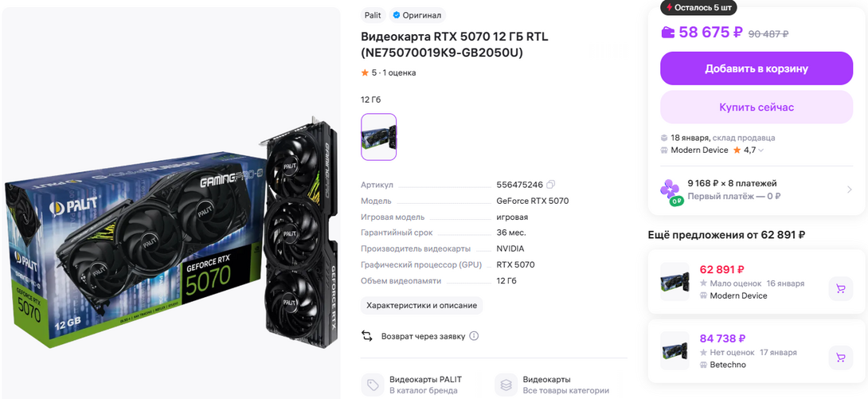
Task: Add the Betechno 84 738 ₽ offer to cart
Action: [840, 358]
